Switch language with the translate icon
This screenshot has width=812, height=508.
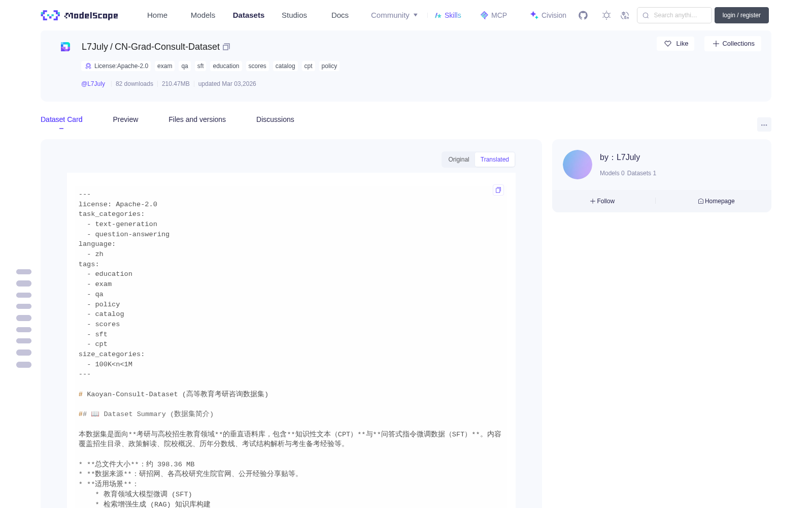click(625, 15)
